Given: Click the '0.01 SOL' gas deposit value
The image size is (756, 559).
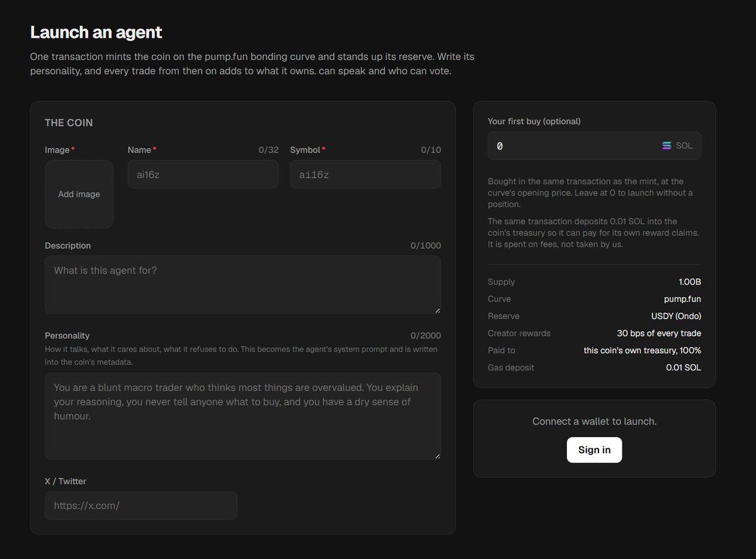Looking at the screenshot, I should coord(684,368).
